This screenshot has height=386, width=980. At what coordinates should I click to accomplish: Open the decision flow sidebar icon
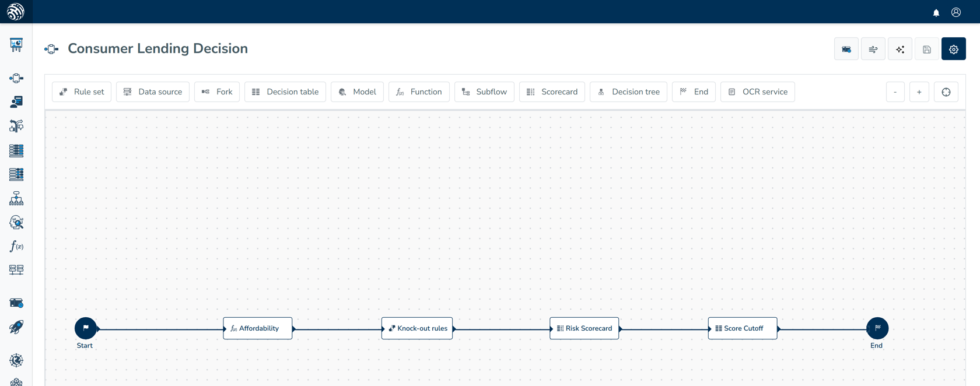click(x=16, y=78)
